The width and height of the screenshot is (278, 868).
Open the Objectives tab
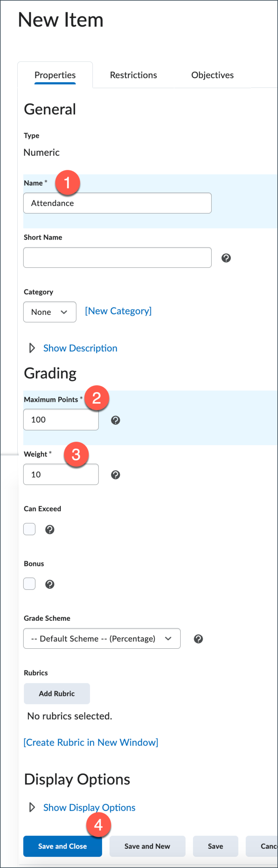212,75
